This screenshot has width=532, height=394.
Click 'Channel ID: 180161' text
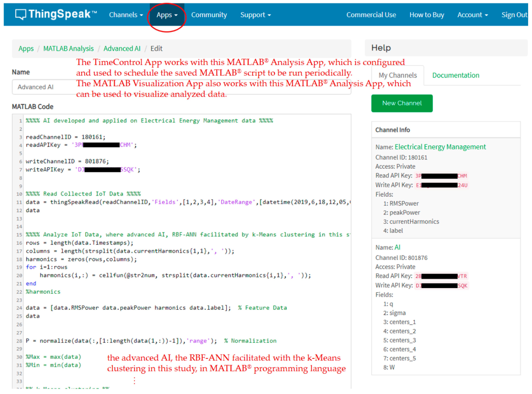tap(401, 158)
